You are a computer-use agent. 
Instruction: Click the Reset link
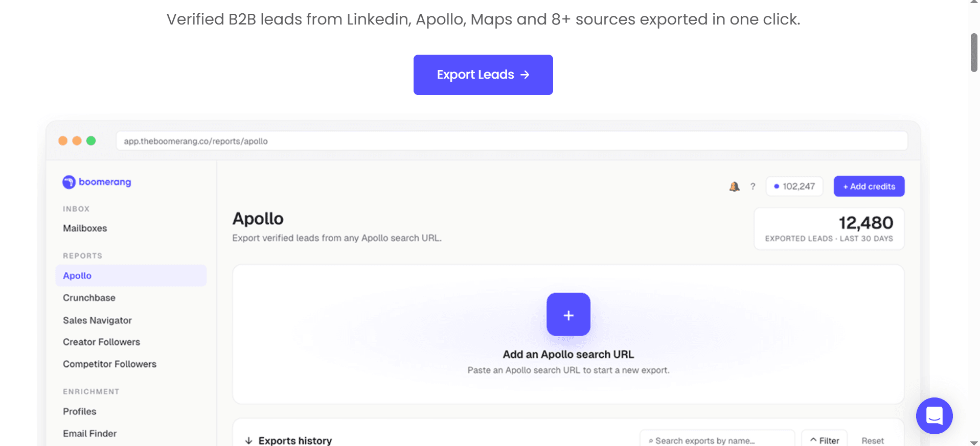(873, 440)
